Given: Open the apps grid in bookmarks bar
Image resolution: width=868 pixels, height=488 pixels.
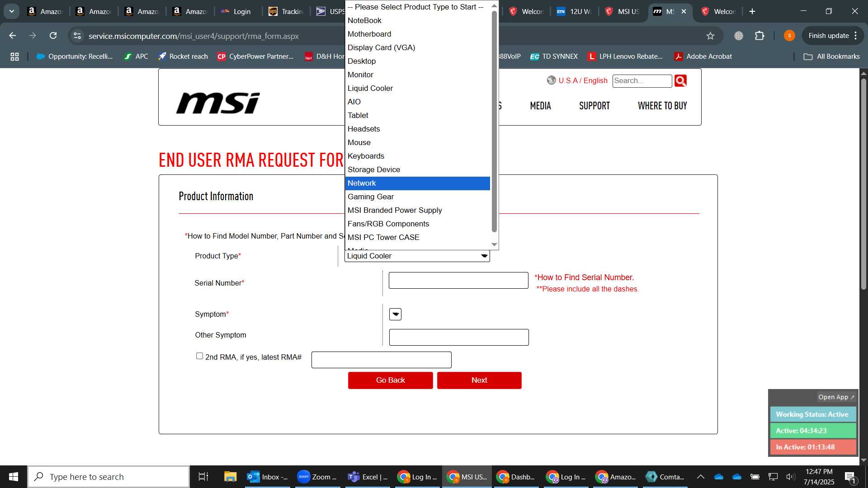Looking at the screenshot, I should tap(14, 56).
